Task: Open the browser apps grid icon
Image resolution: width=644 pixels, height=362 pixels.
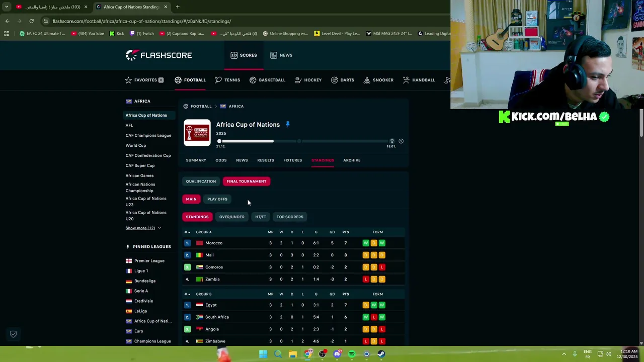Action: pos(7,34)
